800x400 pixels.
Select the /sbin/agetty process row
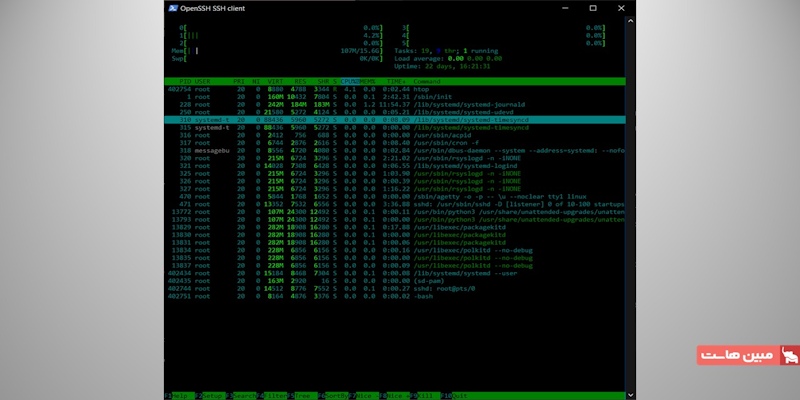point(395,196)
